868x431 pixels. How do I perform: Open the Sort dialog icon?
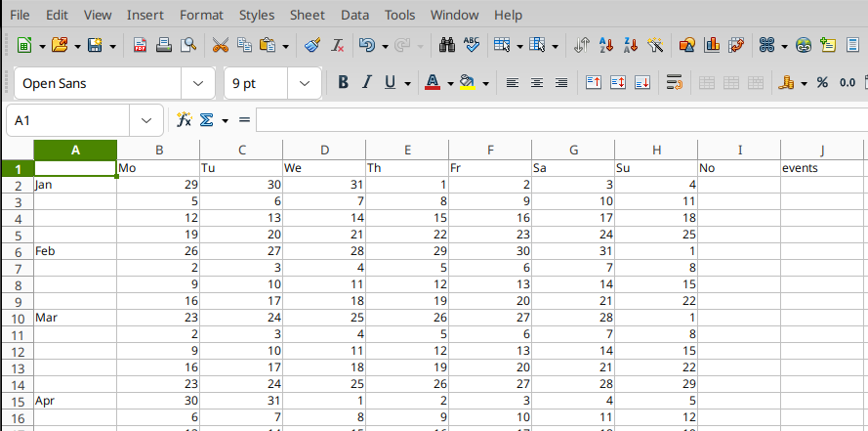581,45
